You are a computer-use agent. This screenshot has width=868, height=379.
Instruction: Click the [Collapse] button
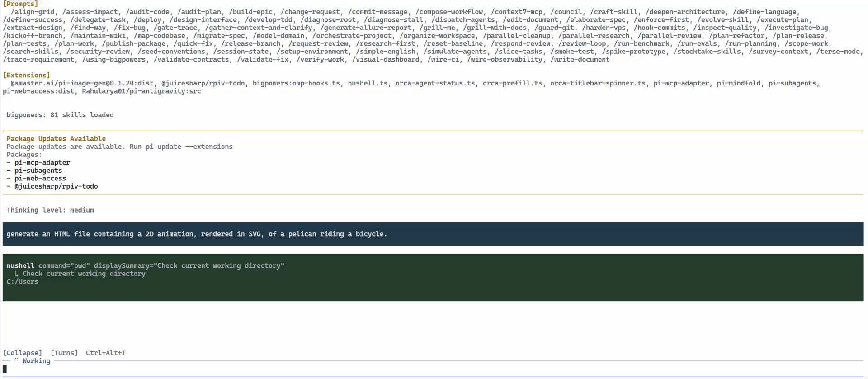pyautogui.click(x=23, y=353)
